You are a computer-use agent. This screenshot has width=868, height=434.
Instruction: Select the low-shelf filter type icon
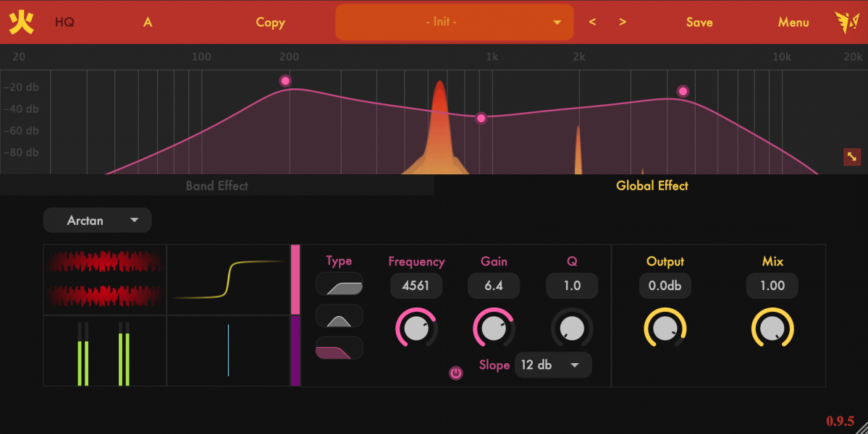[340, 349]
